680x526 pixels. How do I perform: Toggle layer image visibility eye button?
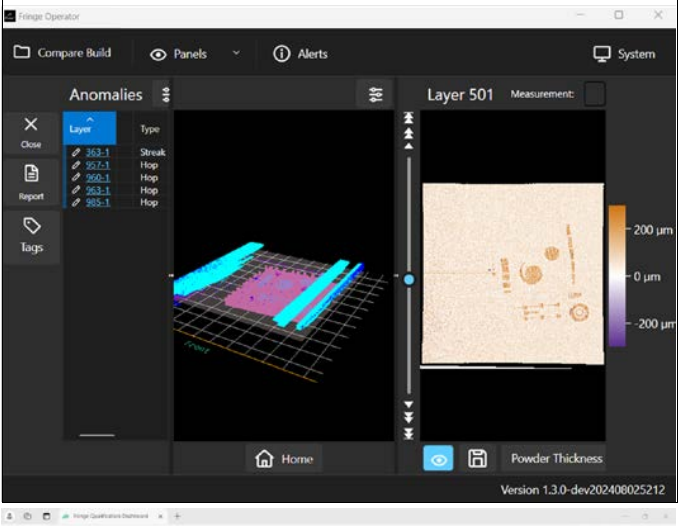[x=438, y=458]
